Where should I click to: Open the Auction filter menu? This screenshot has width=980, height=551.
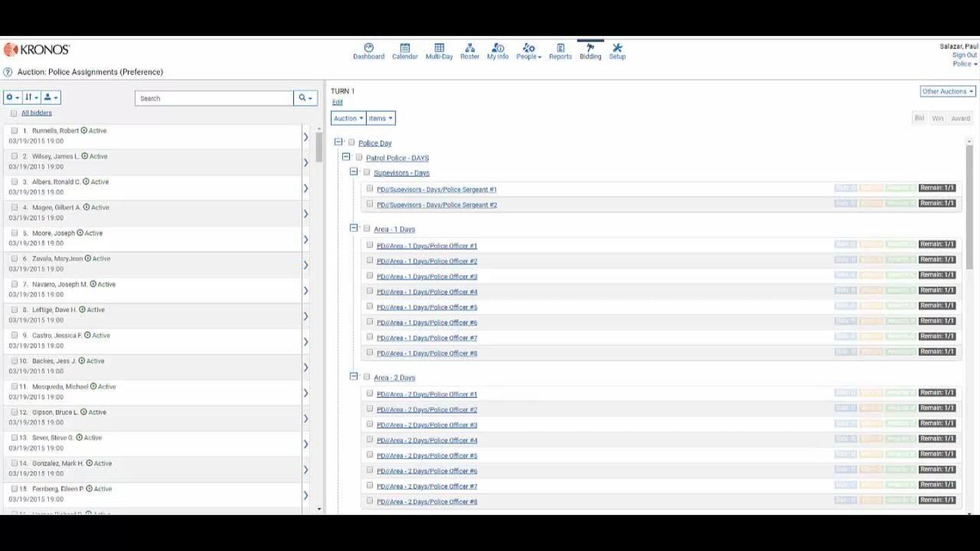coord(348,117)
